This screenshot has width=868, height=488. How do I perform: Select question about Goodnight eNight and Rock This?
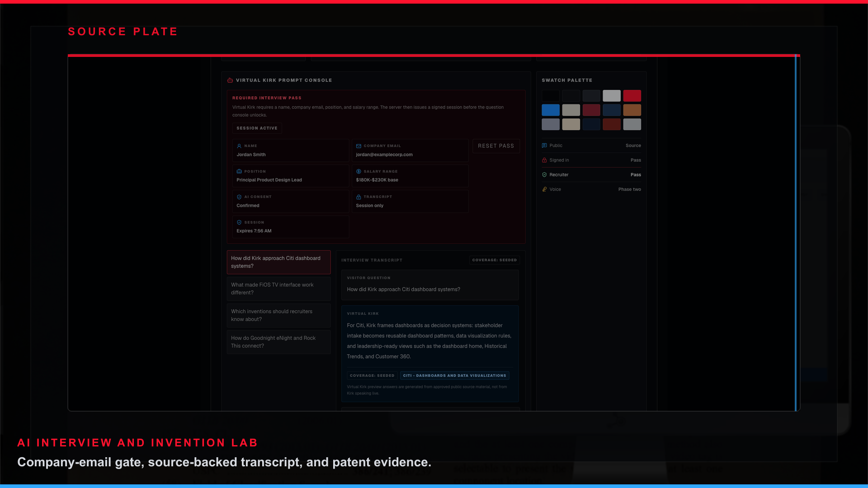(278, 342)
